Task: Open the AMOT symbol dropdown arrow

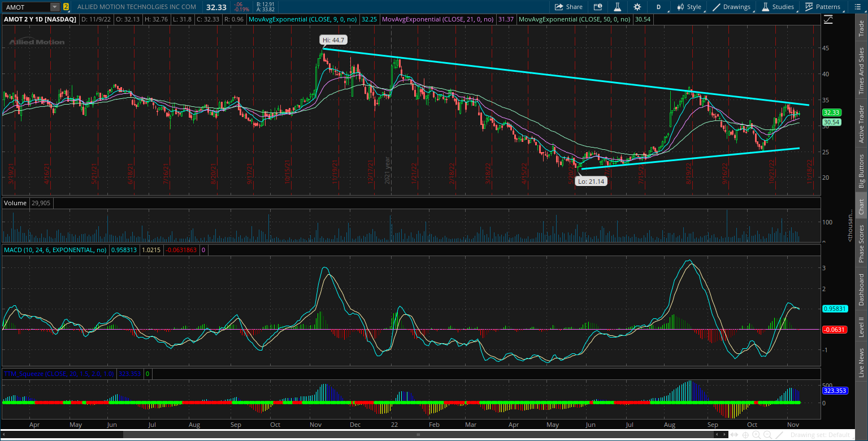Action: (x=54, y=7)
